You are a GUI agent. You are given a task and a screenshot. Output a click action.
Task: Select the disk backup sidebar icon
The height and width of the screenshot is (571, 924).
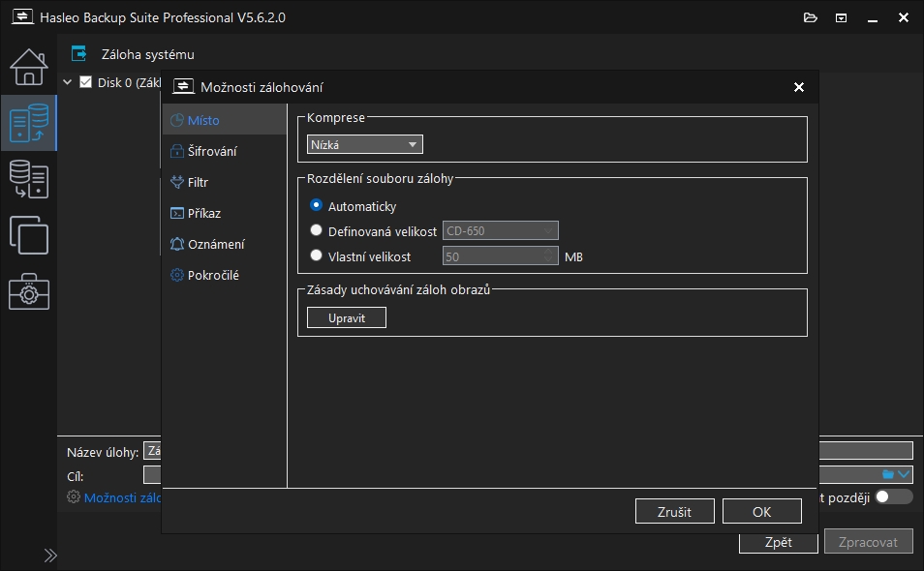click(x=28, y=123)
